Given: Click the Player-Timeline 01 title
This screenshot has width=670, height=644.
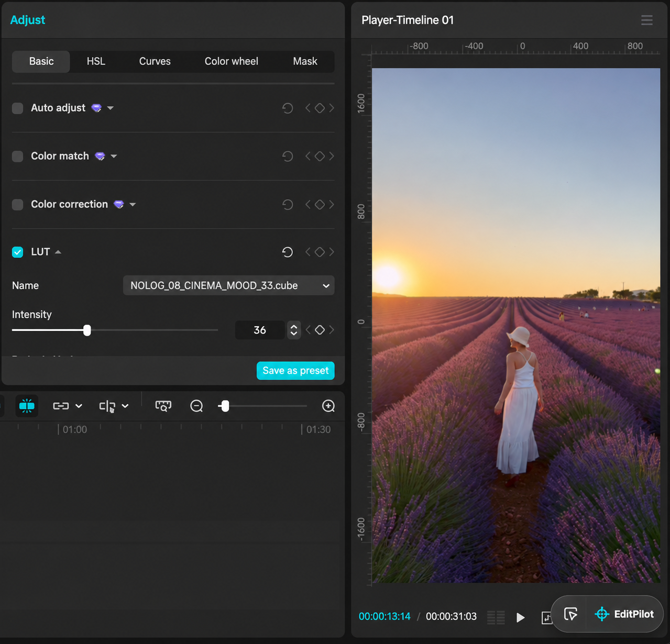Looking at the screenshot, I should click(x=408, y=20).
